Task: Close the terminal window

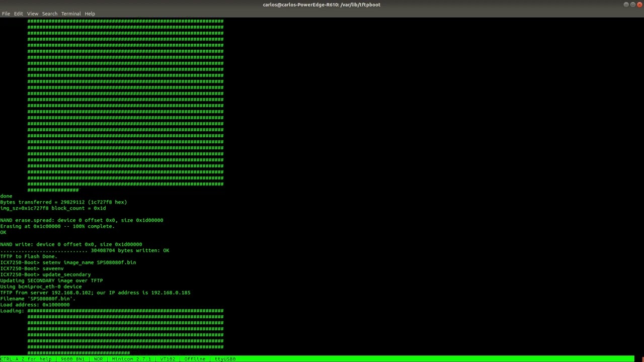Action: (639, 5)
